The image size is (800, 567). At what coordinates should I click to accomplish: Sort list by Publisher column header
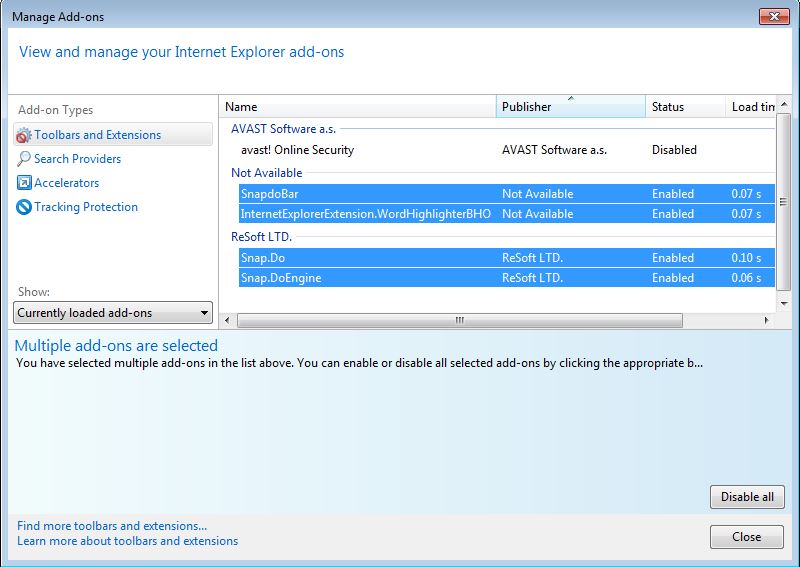570,107
